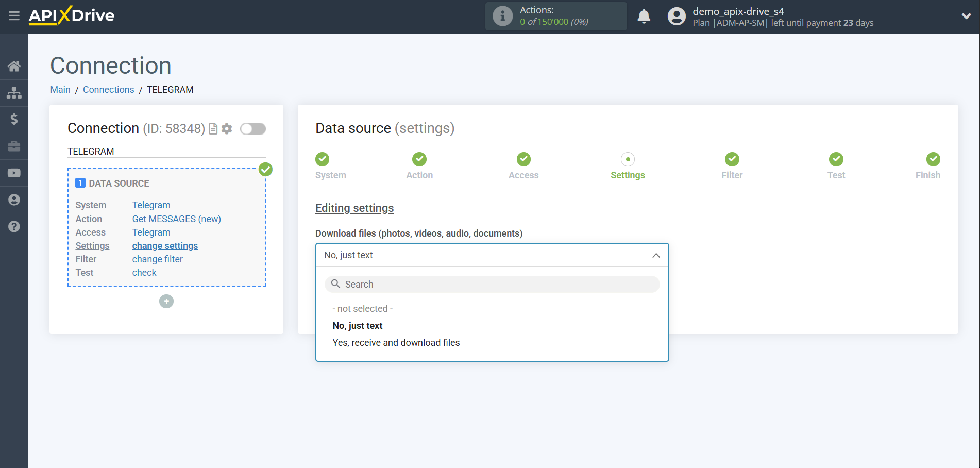
Task: Click the dropdown Search field
Action: pyautogui.click(x=492, y=285)
